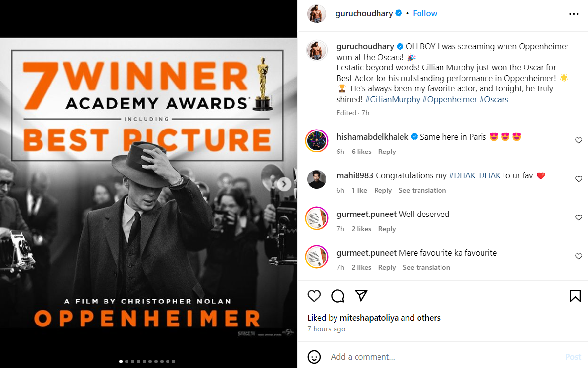
Task: Like the post with the heart icon
Action: click(x=314, y=296)
